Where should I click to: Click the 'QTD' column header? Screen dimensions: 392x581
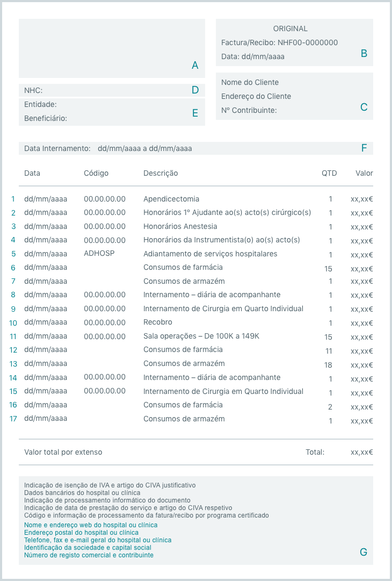point(329,173)
